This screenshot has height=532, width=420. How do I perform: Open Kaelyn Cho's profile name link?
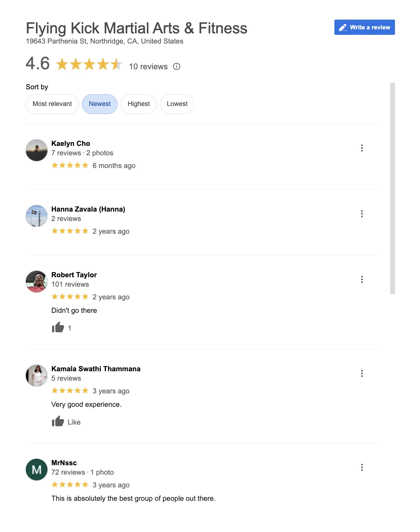click(x=71, y=143)
